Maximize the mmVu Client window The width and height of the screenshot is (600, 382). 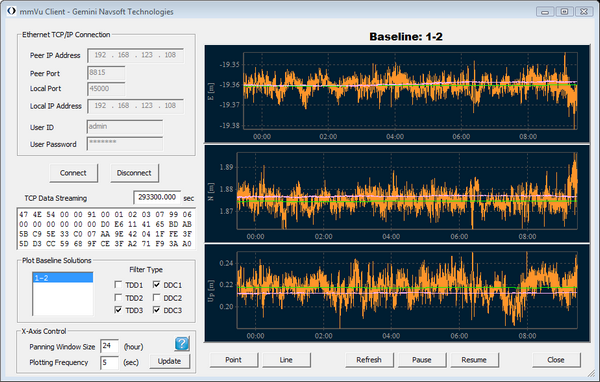click(564, 12)
